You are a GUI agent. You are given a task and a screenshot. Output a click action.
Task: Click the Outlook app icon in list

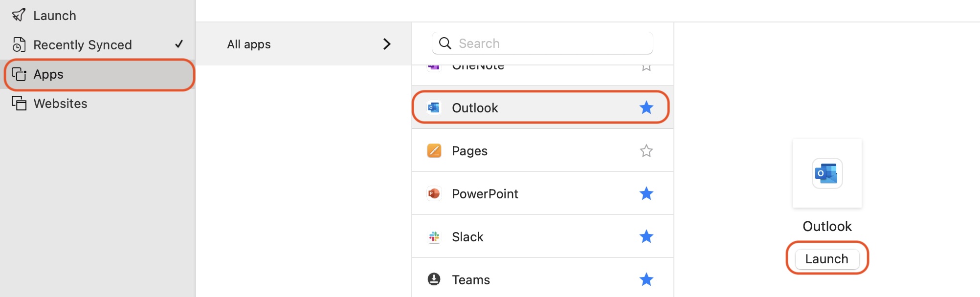click(x=434, y=107)
